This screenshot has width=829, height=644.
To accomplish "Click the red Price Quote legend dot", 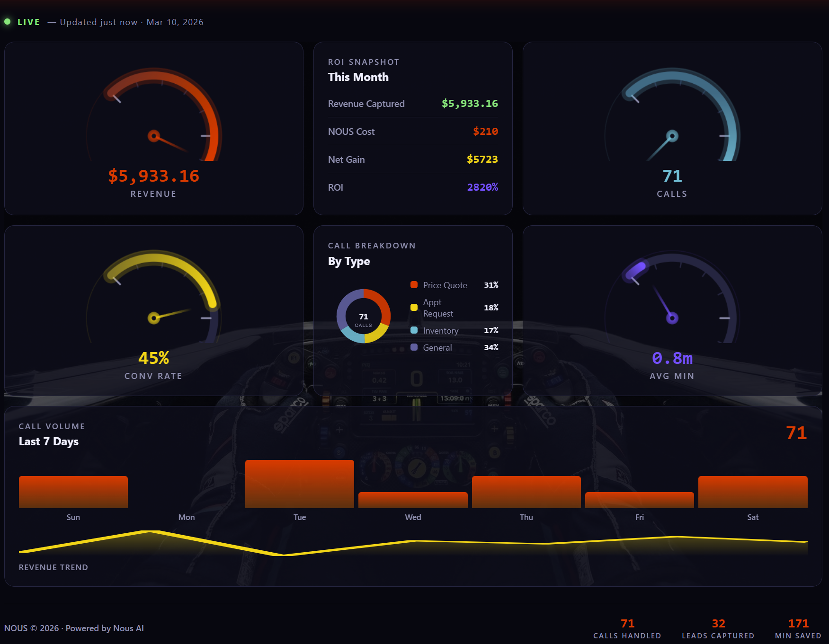I will click(x=414, y=284).
